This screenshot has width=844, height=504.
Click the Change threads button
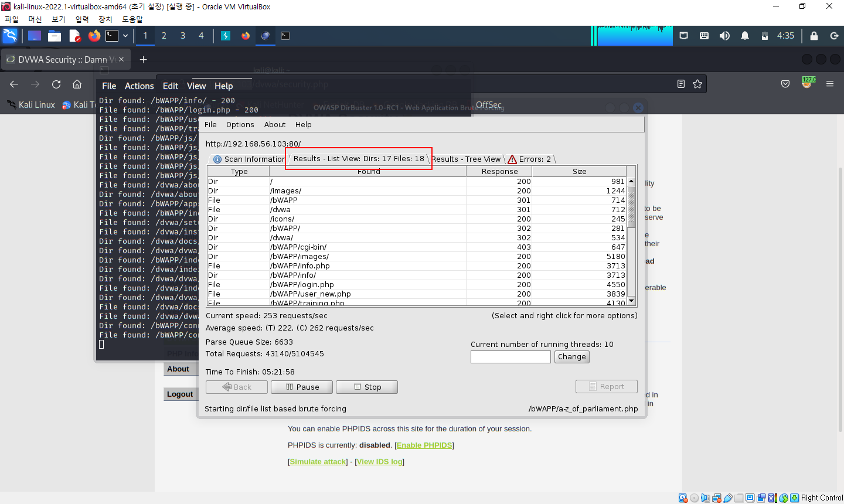coord(572,357)
